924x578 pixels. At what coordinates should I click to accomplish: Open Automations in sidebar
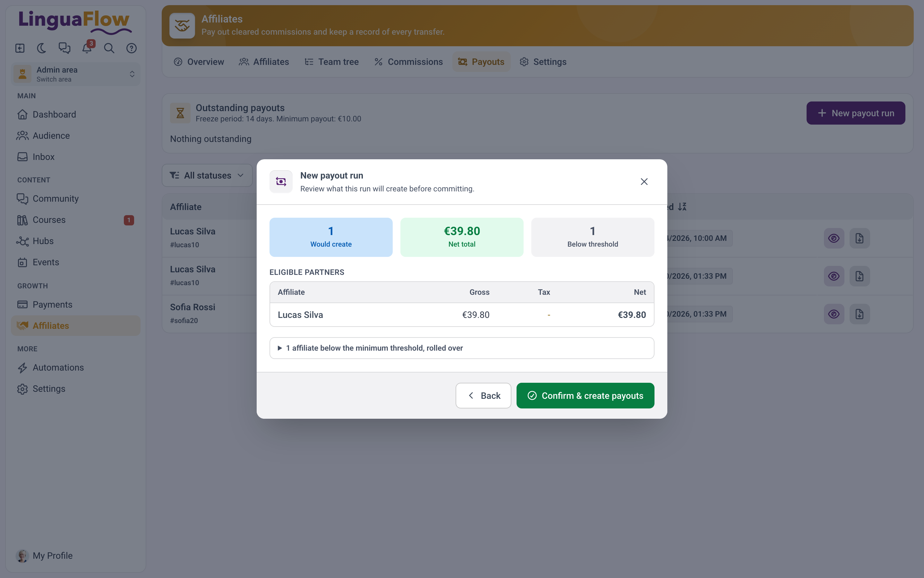(x=76, y=368)
